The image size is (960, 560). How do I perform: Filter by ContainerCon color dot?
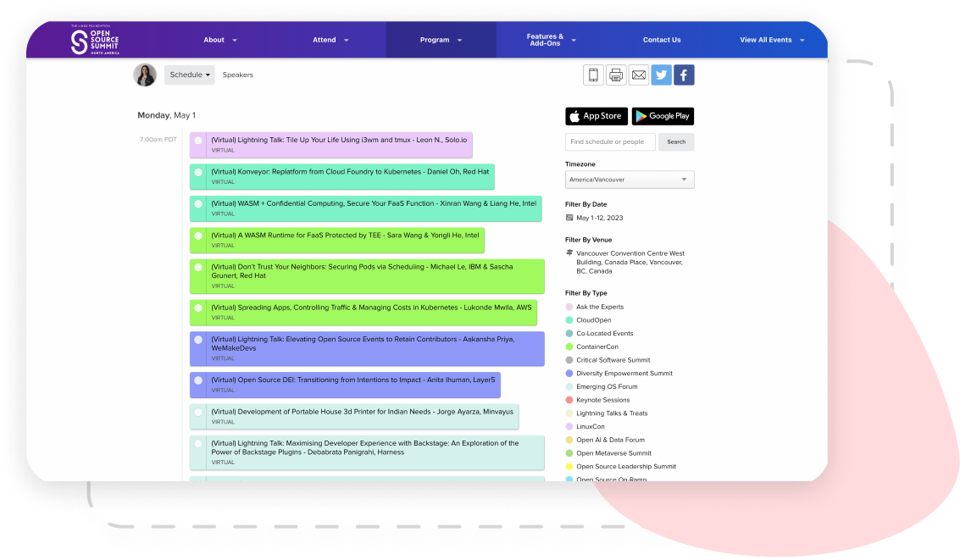[x=569, y=347]
